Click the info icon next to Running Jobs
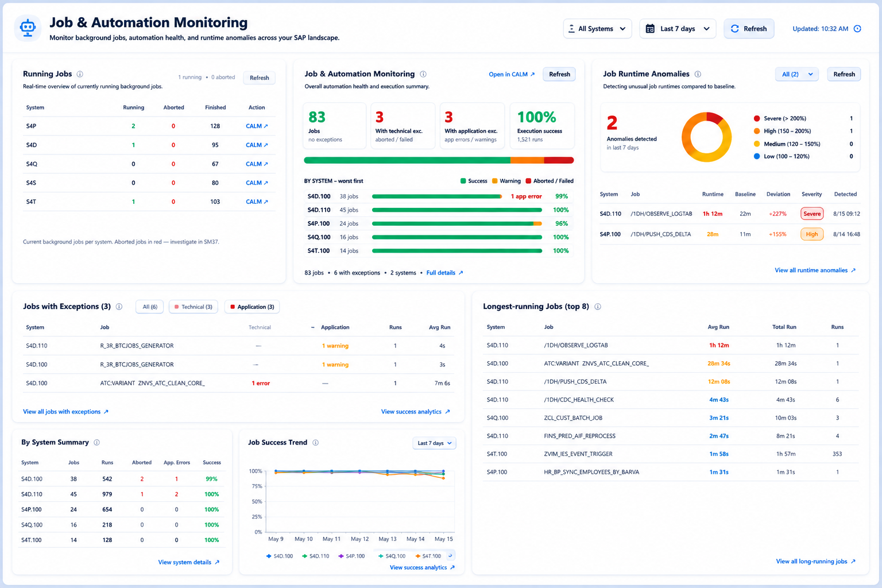Viewport: 882px width, 588px height. coord(80,74)
